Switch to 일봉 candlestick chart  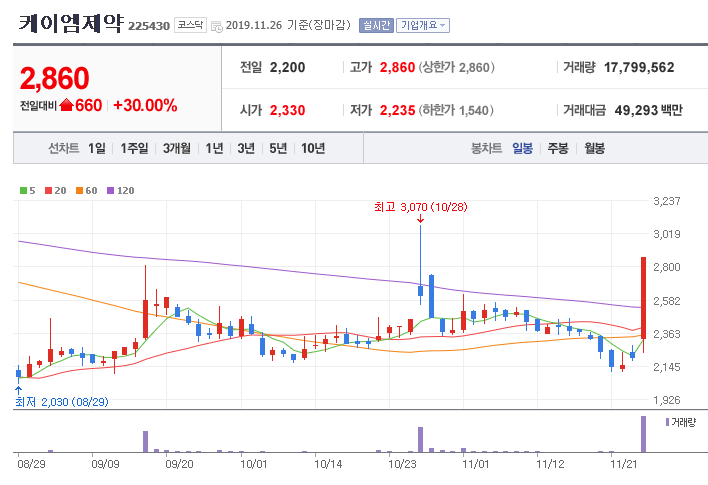pyautogui.click(x=522, y=148)
